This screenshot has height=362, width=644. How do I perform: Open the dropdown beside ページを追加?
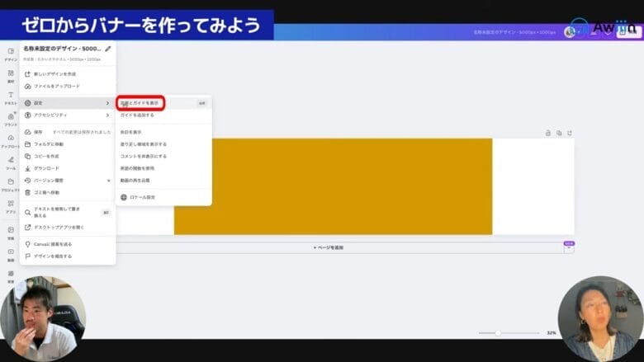[569, 247]
